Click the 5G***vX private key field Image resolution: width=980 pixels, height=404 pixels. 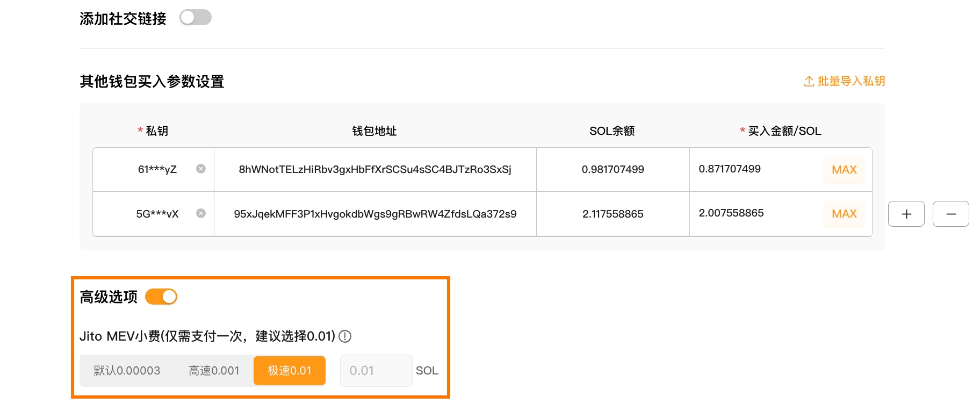(157, 214)
